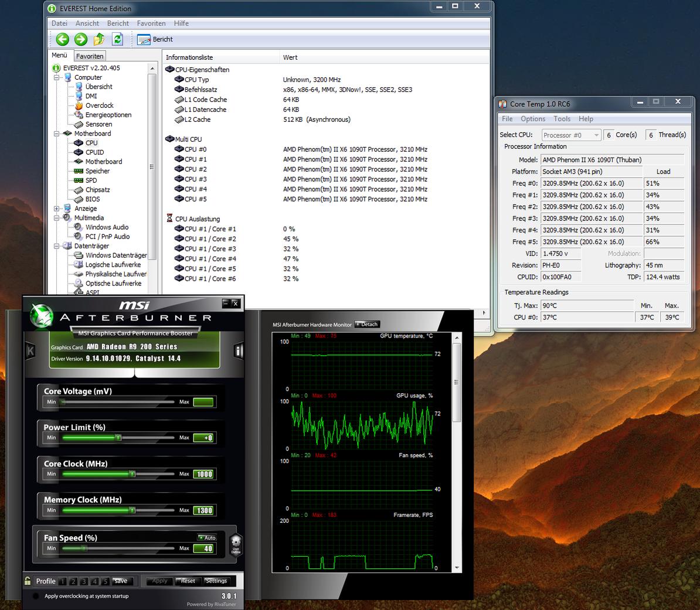Screen dimensions: 700x610
Task: Select profile slot 1 in Afterburner
Action: (x=63, y=581)
